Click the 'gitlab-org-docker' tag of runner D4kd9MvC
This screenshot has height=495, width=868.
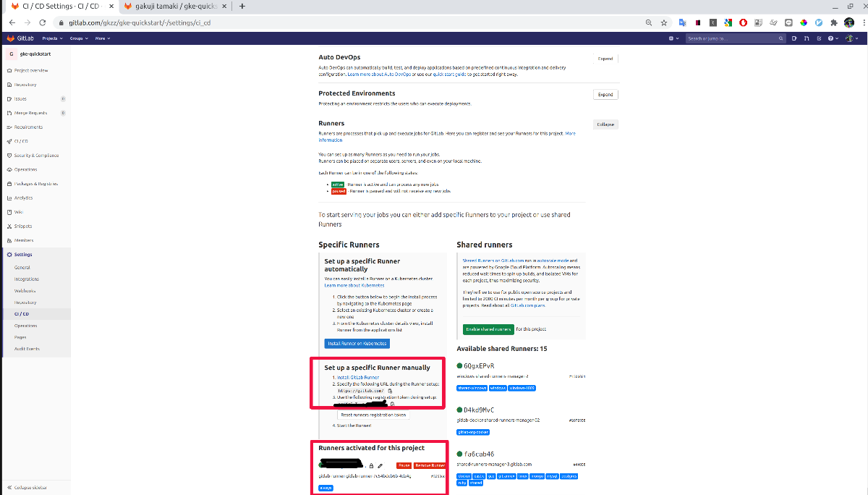[x=474, y=432]
